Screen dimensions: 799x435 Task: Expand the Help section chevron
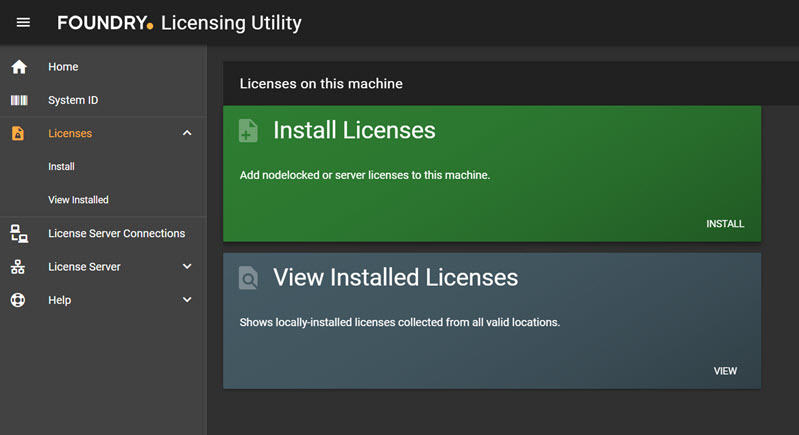(x=187, y=300)
